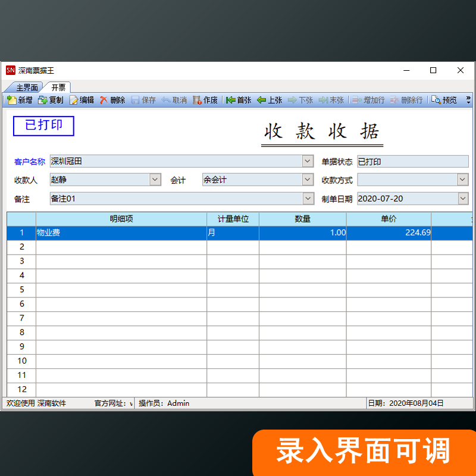Expand the toolbar overflow chevron
This screenshot has width=476, height=476.
pyautogui.click(x=468, y=100)
